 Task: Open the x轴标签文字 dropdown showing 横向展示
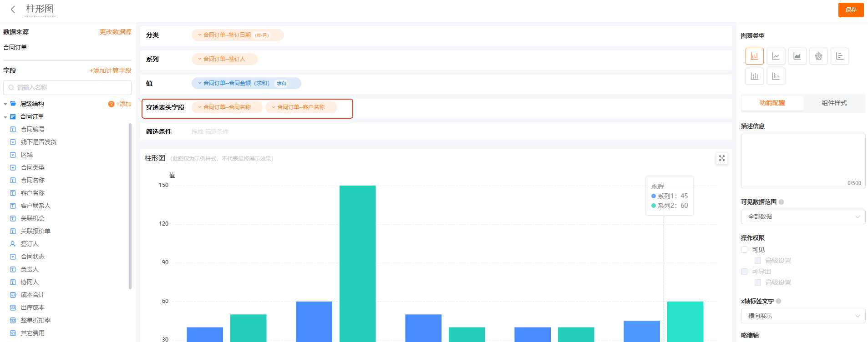[803, 316]
